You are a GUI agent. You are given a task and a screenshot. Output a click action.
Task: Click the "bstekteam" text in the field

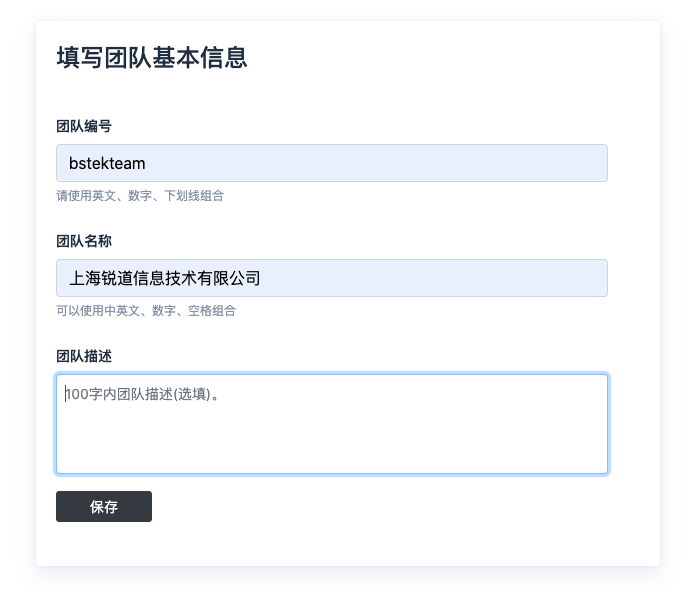click(x=108, y=163)
